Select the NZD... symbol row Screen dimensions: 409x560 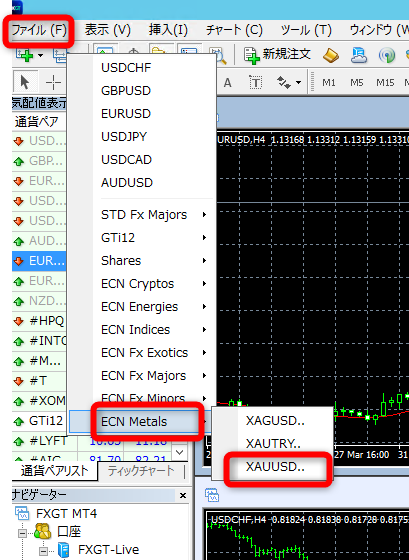tap(39, 301)
